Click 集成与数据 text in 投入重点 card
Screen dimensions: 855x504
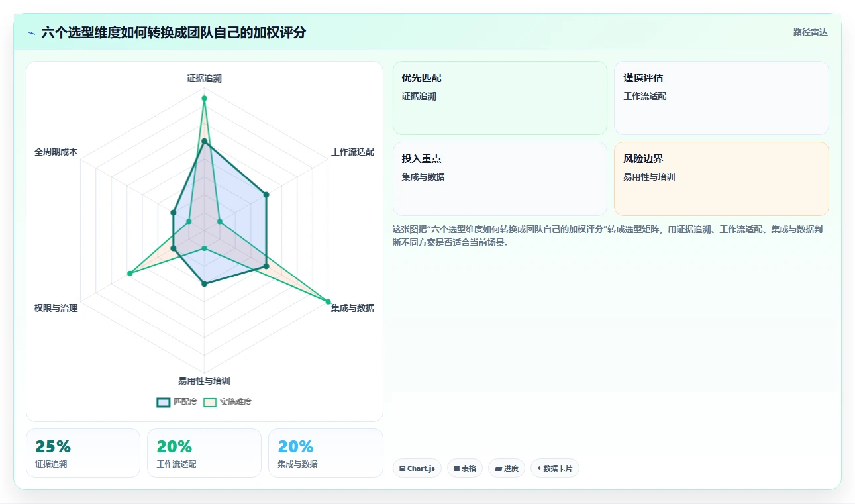[423, 177]
